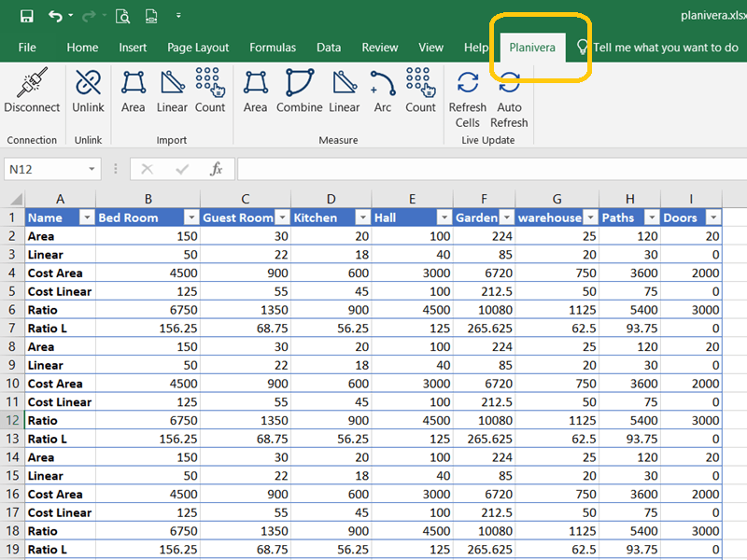
Task: Open the Paths filter dropdown
Action: pyautogui.click(x=652, y=217)
